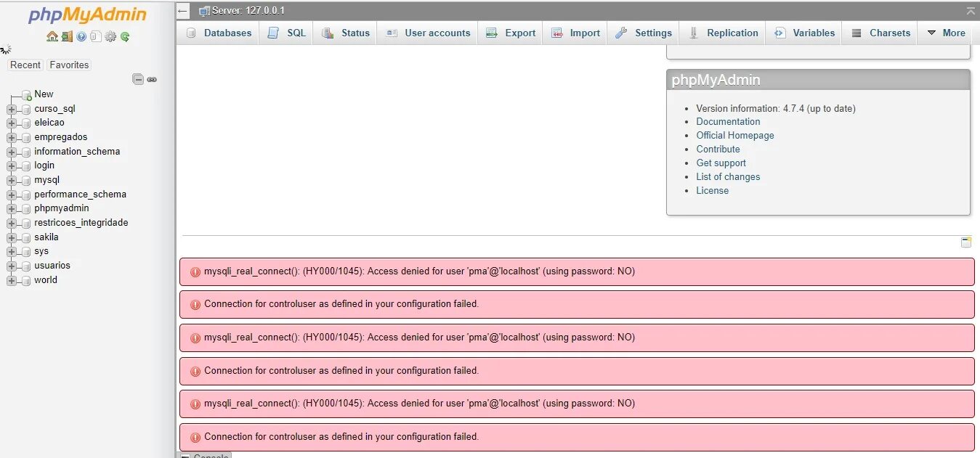
Task: Open the Contribute link
Action: click(x=718, y=150)
